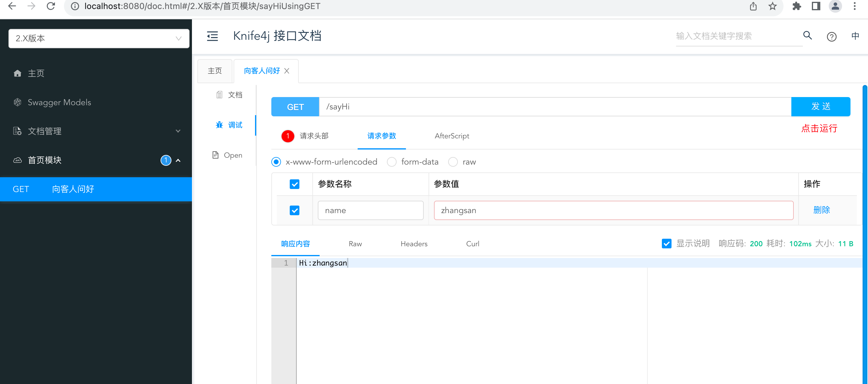Click the zhangsan parameter value field
Image resolution: width=868 pixels, height=384 pixels.
[613, 210]
